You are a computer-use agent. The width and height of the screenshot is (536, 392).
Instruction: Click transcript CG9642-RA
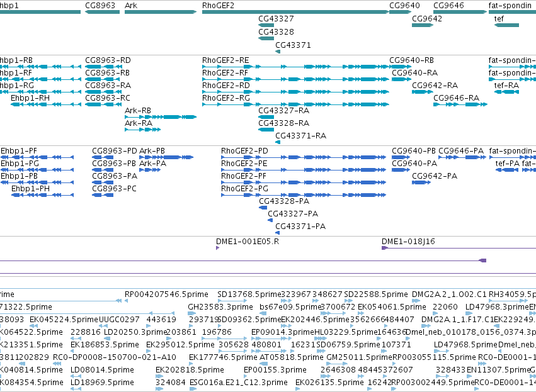pyautogui.click(x=435, y=86)
